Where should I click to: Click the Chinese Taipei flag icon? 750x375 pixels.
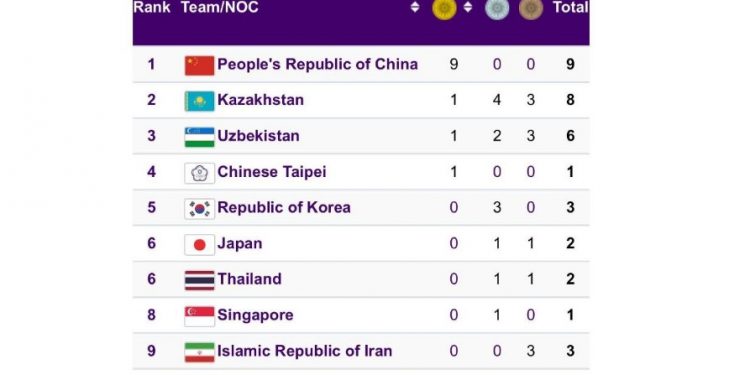199,173
